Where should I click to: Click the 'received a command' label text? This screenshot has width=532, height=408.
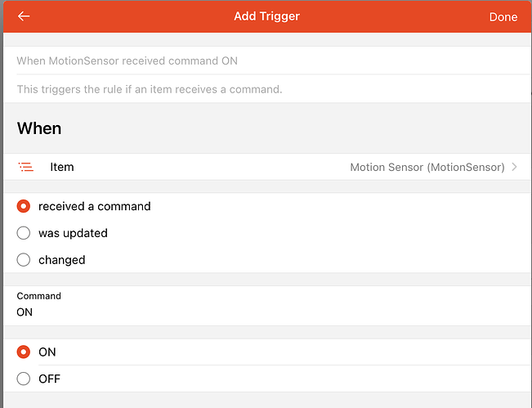tap(95, 206)
